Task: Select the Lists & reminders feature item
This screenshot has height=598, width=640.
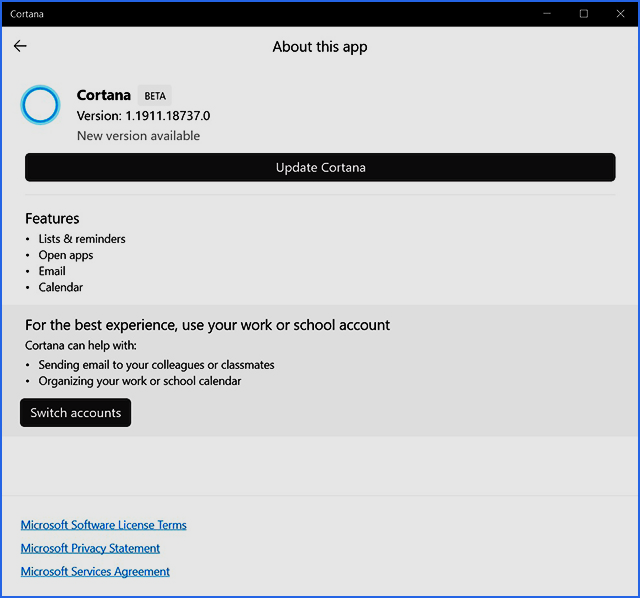Action: [x=82, y=239]
